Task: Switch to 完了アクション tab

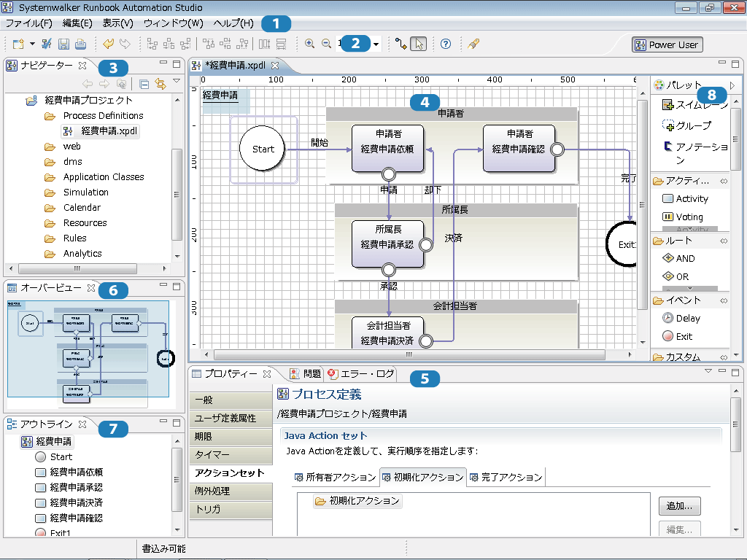Action: click(x=506, y=477)
